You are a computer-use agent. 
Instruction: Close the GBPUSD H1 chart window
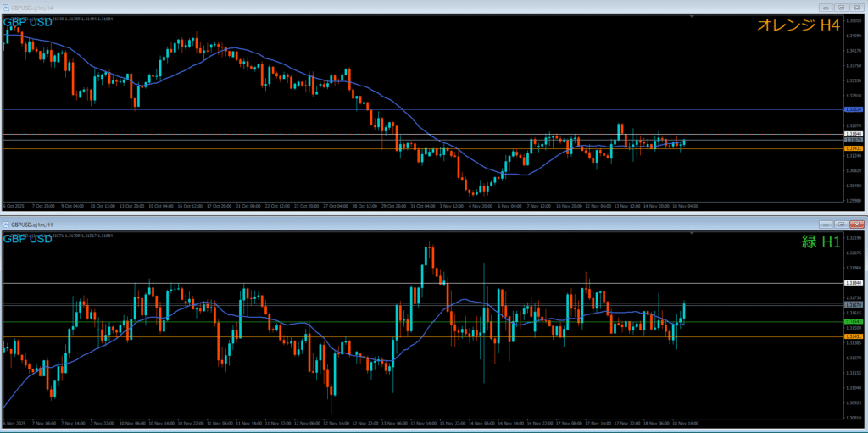[x=856, y=225]
